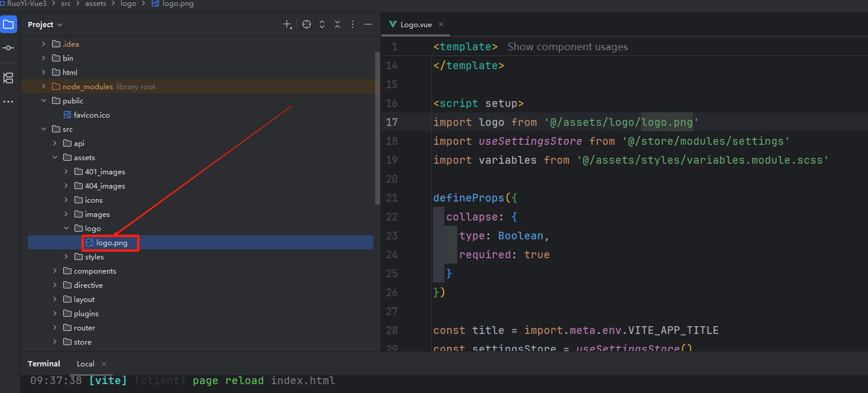Open the Structure tool window icon
The height and width of the screenshot is (393, 868).
tap(8, 78)
